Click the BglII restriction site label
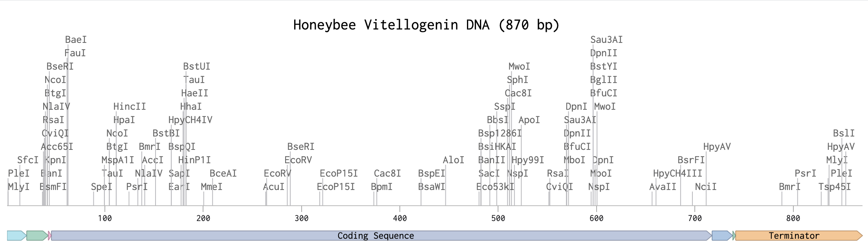This screenshot has height=247, width=868. (604, 80)
